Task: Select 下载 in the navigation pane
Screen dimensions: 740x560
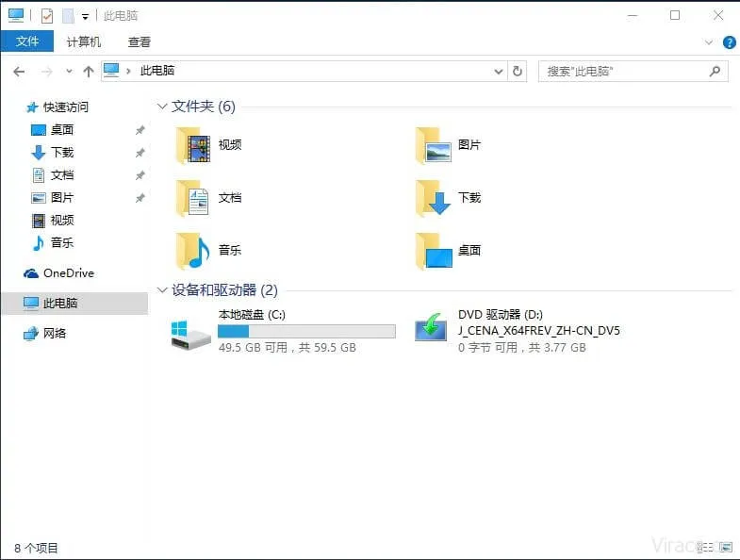Action: [x=62, y=153]
